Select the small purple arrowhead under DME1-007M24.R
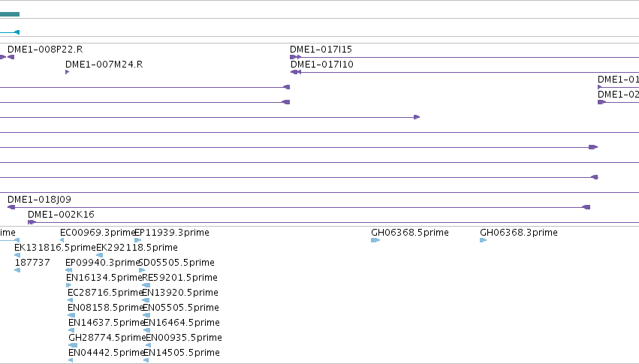Image resolution: width=639 pixels, height=364 pixels. tap(68, 72)
